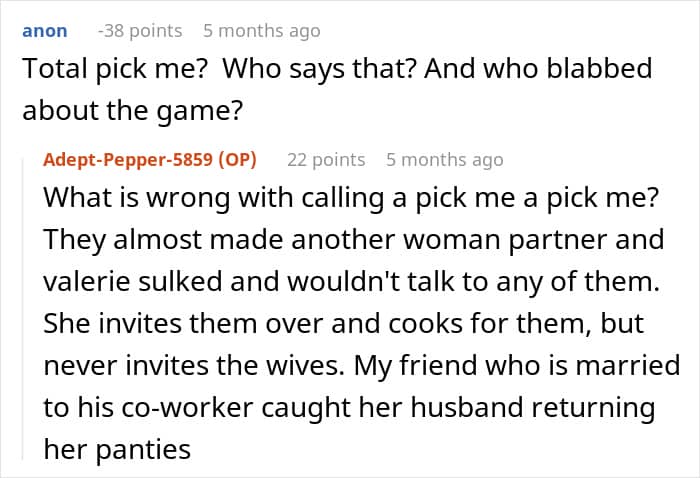700x478 pixels.
Task: Click the -38 points score on anon's comment
Action: click(140, 31)
